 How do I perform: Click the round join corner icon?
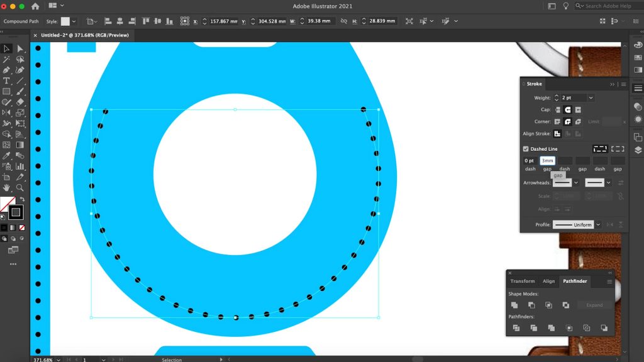567,122
